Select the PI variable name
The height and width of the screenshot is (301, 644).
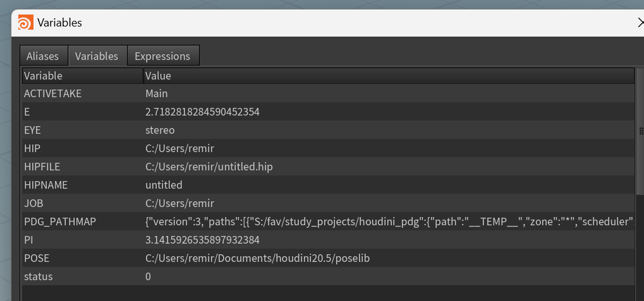coord(28,240)
